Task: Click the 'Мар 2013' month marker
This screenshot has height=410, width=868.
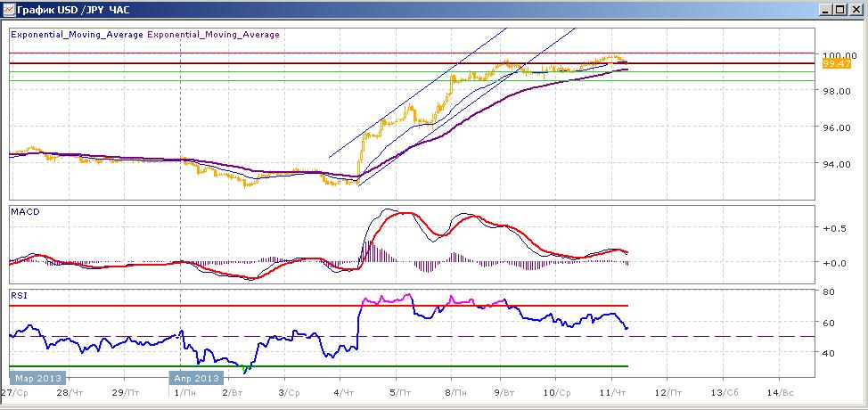Action: click(x=37, y=379)
